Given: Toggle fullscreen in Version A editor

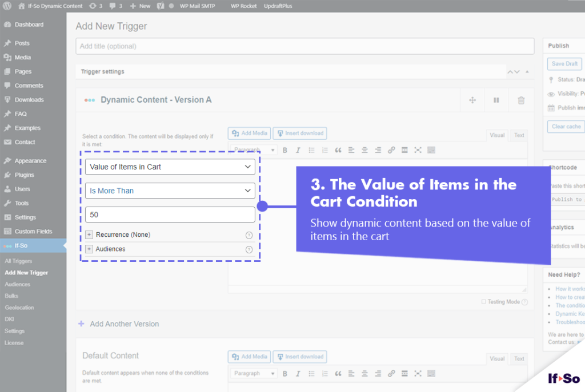Looking at the screenshot, I should [418, 150].
